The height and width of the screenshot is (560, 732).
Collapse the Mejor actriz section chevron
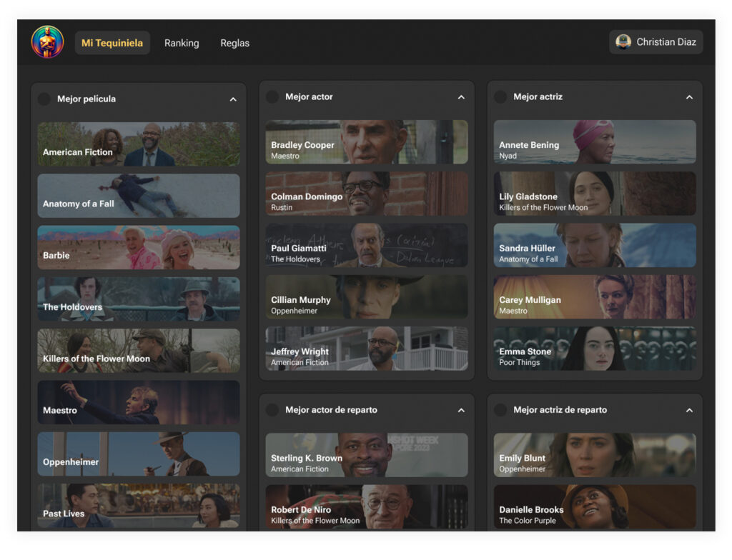point(689,97)
